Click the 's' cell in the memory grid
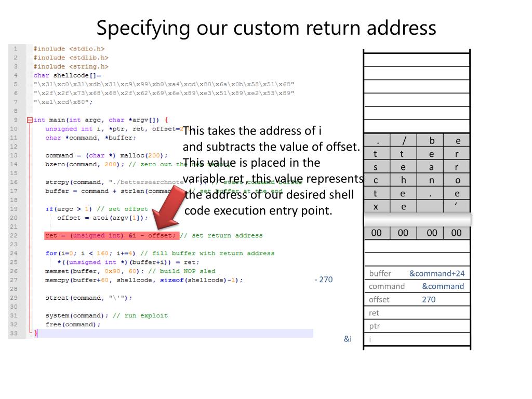This screenshot has height=399, width=532. click(377, 167)
